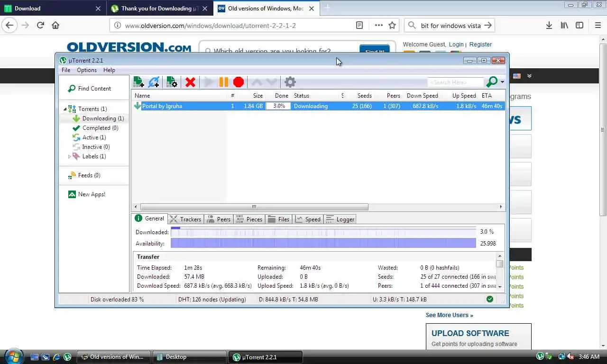The image size is (607, 364).
Task: Bookmark this page with the star
Action: [392, 25]
